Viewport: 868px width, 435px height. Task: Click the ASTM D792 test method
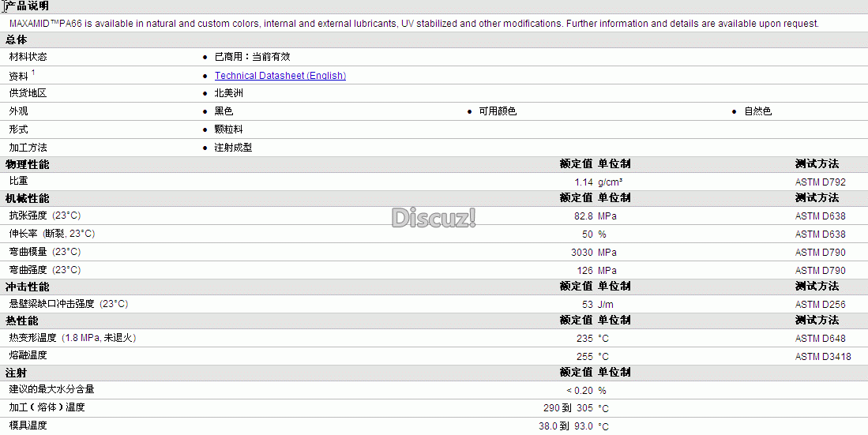point(821,182)
